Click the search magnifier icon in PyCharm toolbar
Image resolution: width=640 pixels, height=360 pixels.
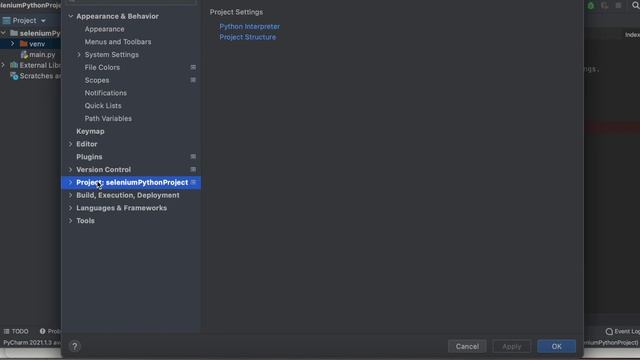pyautogui.click(x=635, y=5)
